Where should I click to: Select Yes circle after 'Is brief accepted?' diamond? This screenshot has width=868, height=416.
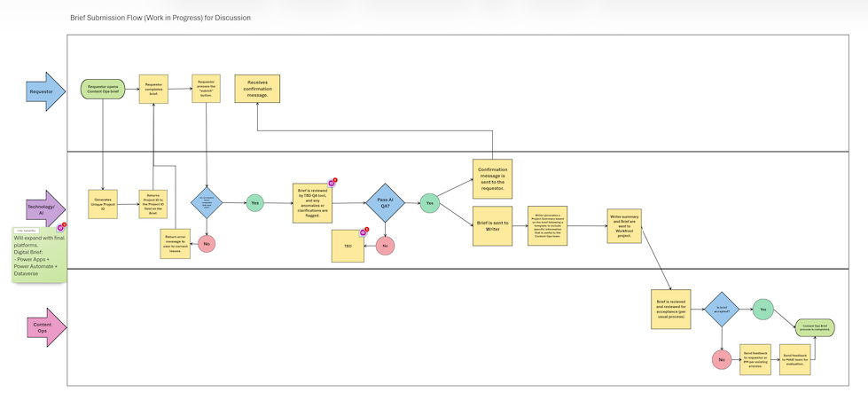tap(762, 309)
